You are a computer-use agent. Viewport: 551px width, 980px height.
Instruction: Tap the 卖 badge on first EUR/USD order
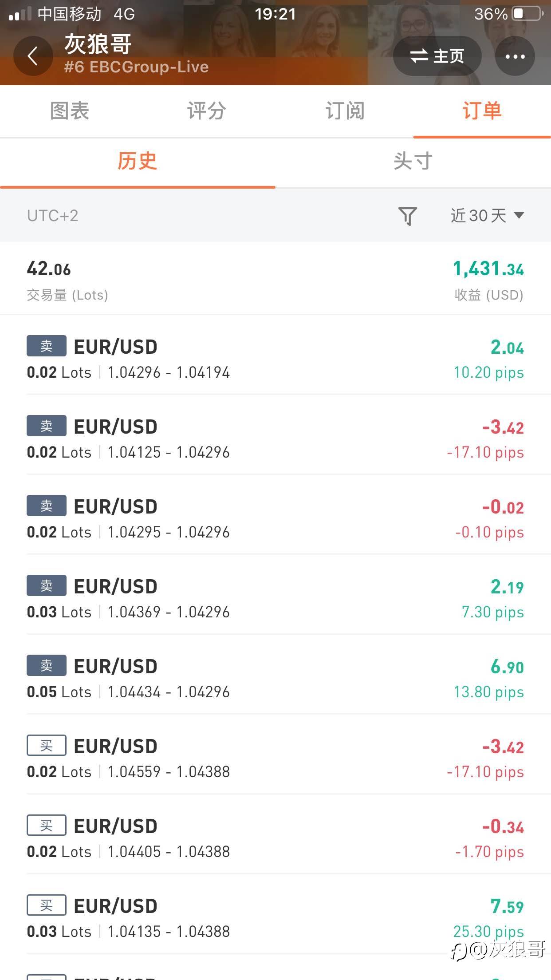coord(47,346)
